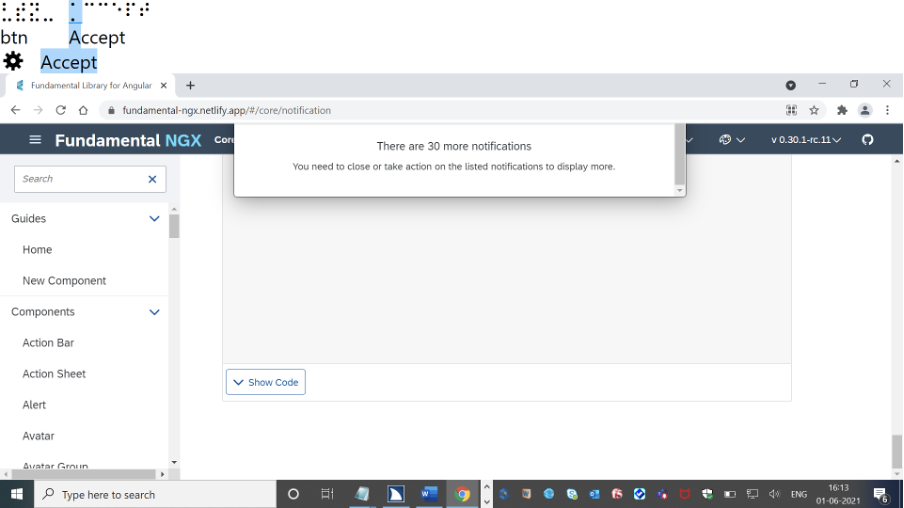Clear the sidebar Search field with X
Image resolution: width=904 pixels, height=508 pixels.
tap(152, 179)
